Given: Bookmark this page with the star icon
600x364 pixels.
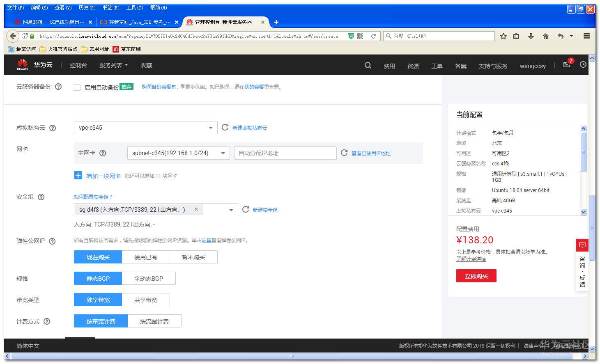Looking at the screenshot, I should [x=503, y=36].
